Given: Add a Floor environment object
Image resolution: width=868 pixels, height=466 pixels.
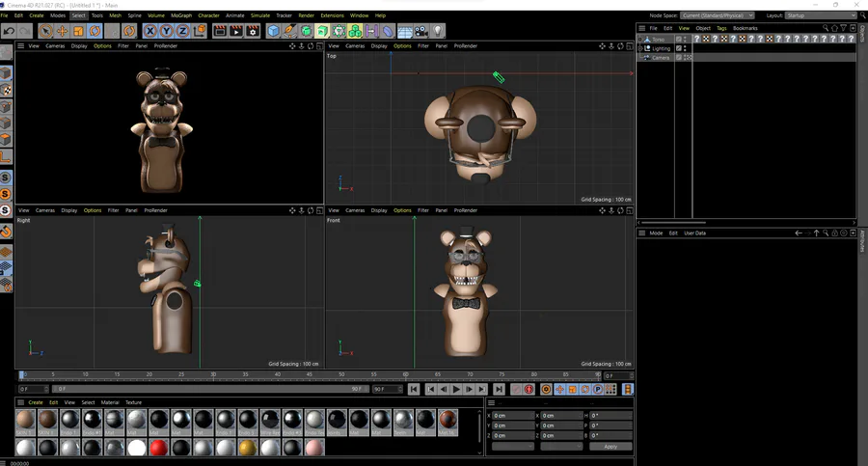Looking at the screenshot, I should [405, 31].
